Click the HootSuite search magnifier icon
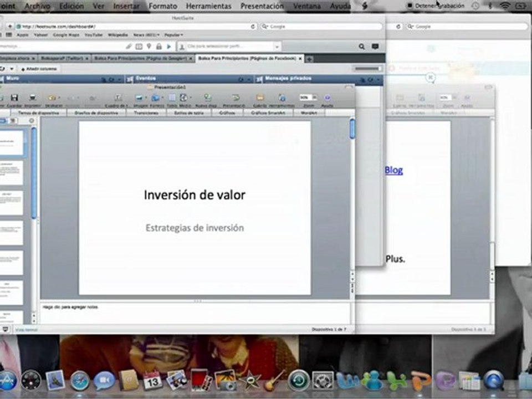The height and width of the screenshot is (399, 532). (362, 47)
